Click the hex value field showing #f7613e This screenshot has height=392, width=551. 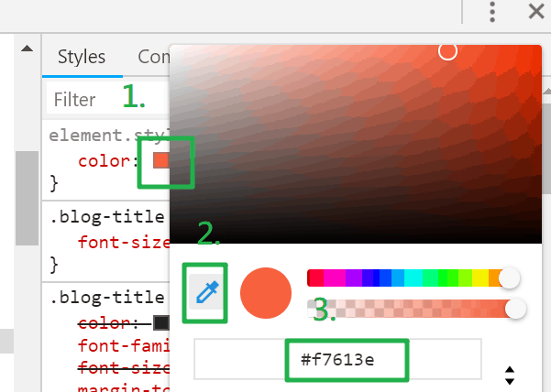[x=336, y=361]
